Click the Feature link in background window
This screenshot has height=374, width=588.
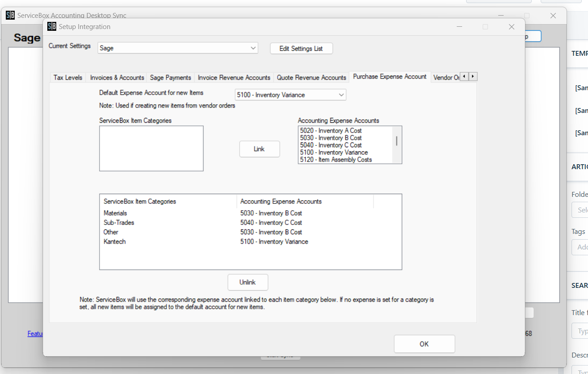pos(35,333)
